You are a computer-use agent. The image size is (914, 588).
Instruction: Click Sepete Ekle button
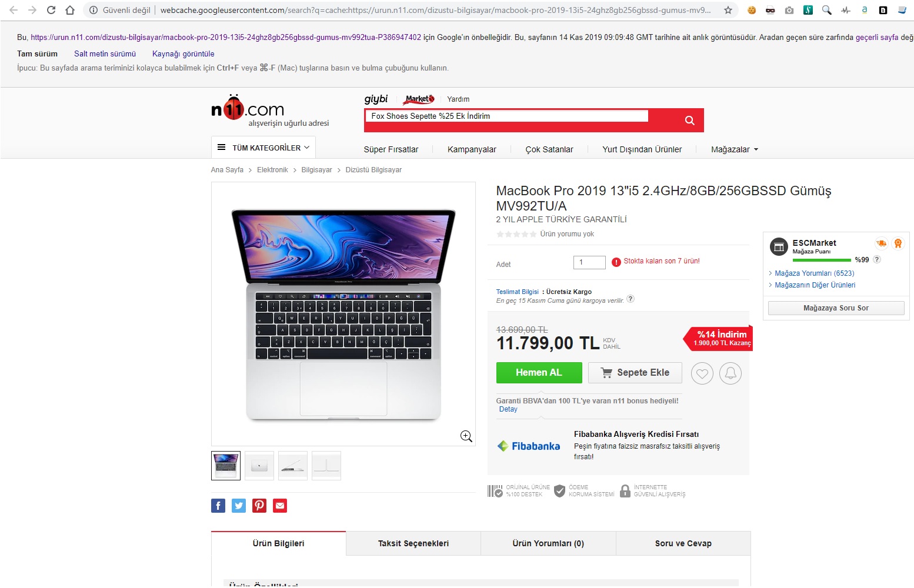[635, 373]
